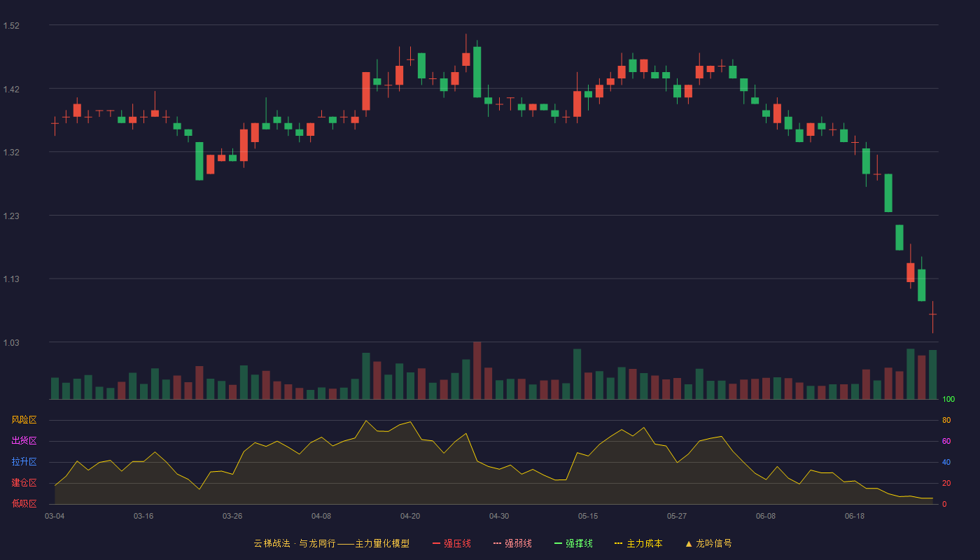This screenshot has width=980, height=560.
Task: Click the 风险区 zone label
Action: (x=24, y=420)
